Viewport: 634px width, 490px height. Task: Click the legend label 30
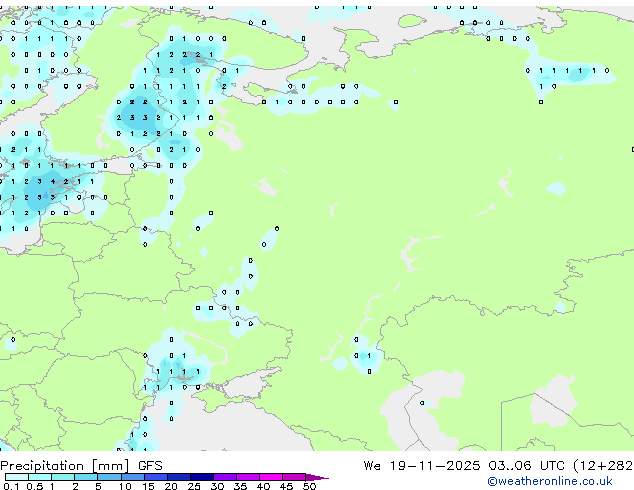pos(217,486)
